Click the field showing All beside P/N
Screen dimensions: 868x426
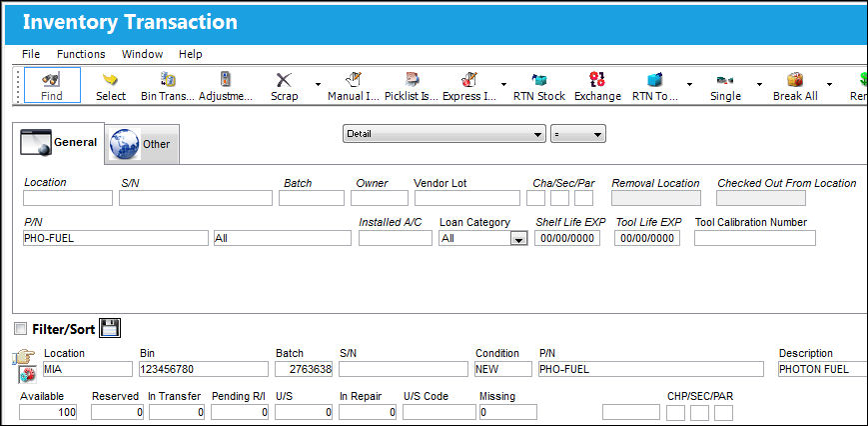283,238
